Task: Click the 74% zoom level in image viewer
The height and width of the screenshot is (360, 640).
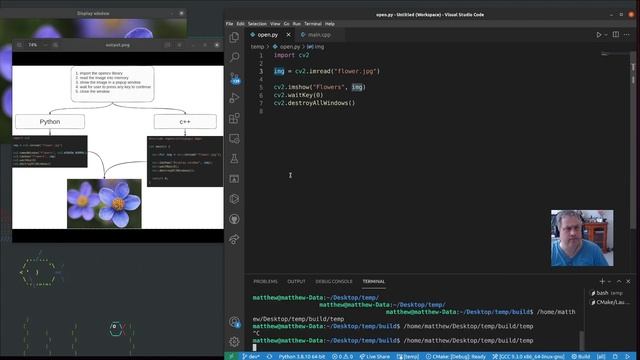Action: [x=33, y=45]
